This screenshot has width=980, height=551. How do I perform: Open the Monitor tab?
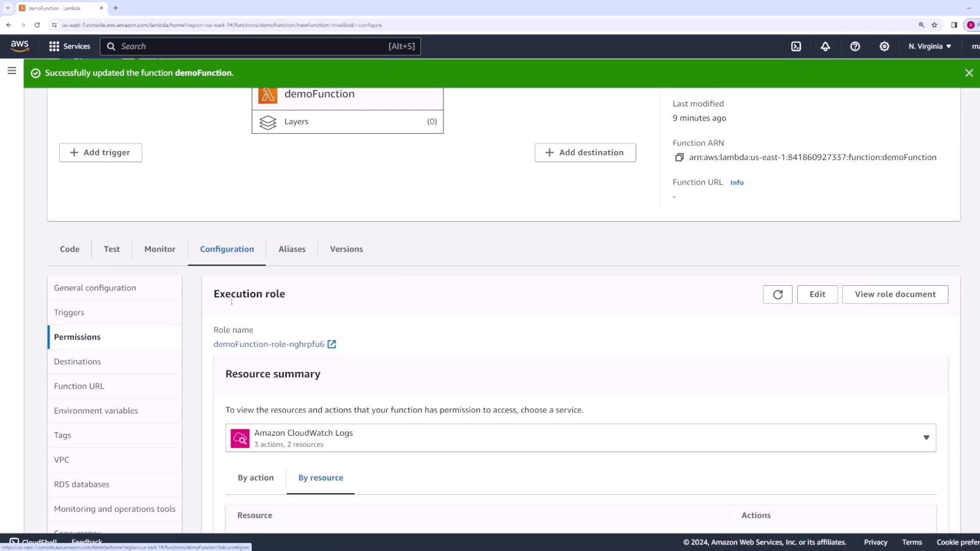coord(160,249)
